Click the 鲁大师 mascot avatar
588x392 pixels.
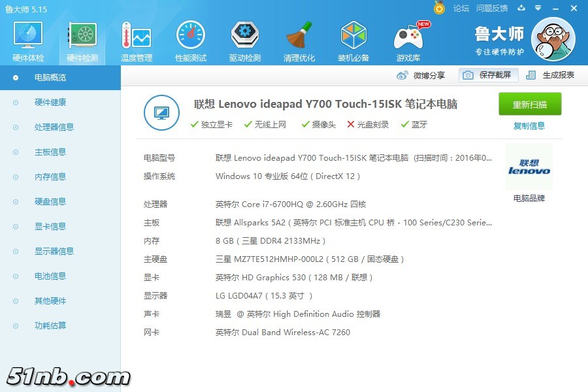coord(553,40)
